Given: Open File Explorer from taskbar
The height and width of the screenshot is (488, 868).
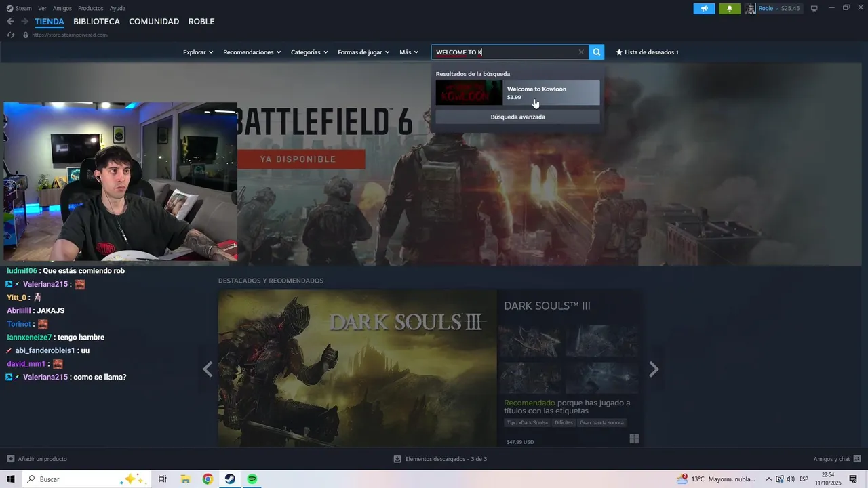Looking at the screenshot, I should pyautogui.click(x=185, y=479).
